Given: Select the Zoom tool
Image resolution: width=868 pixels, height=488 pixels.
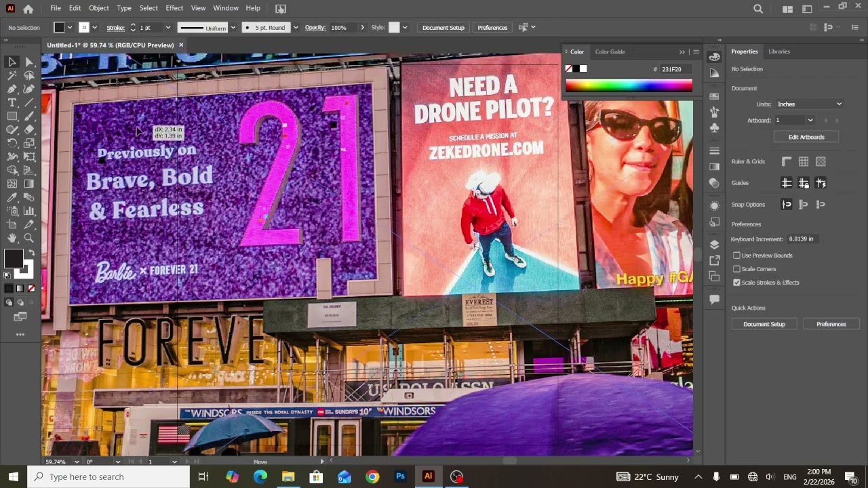Looking at the screenshot, I should (x=29, y=238).
